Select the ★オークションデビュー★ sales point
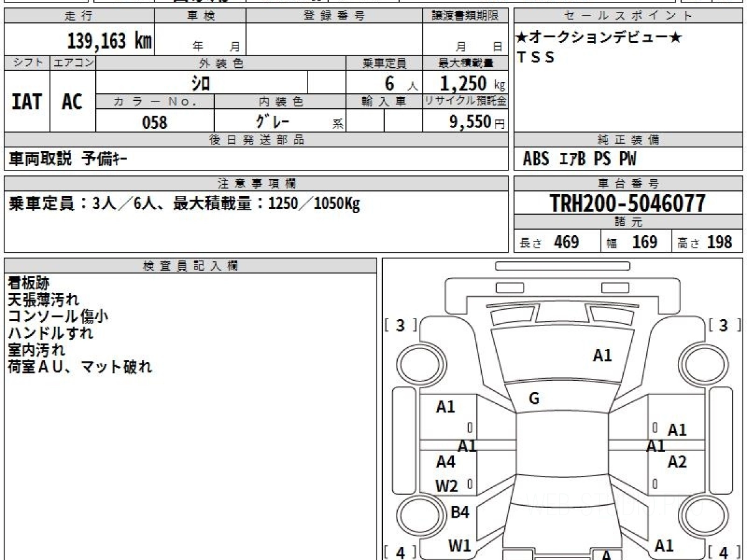Screen dimensions: 747x560 (599, 37)
